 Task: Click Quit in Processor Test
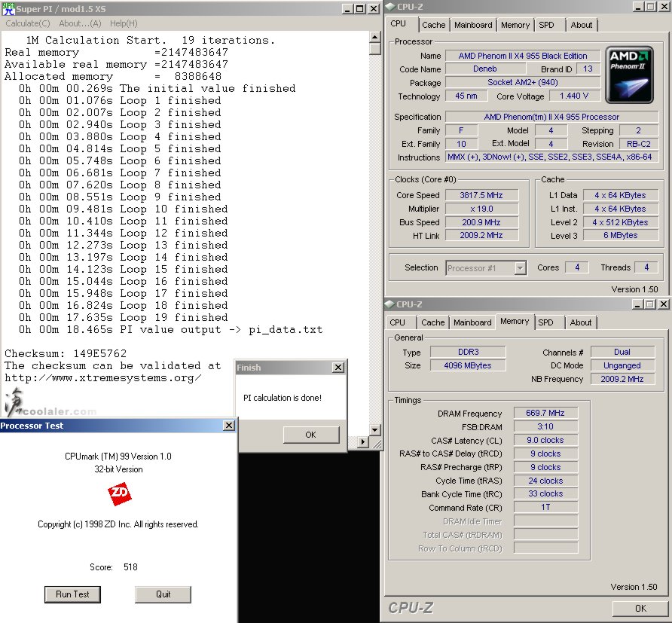163,594
